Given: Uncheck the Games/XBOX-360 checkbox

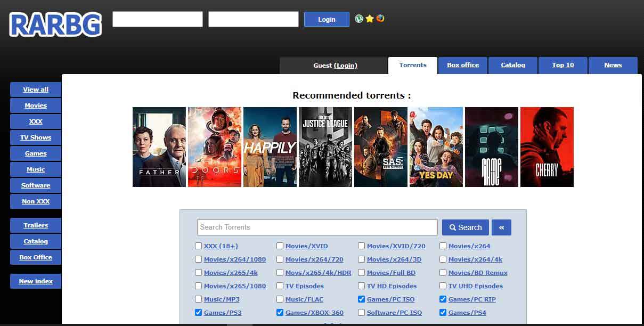Looking at the screenshot, I should click(280, 313).
